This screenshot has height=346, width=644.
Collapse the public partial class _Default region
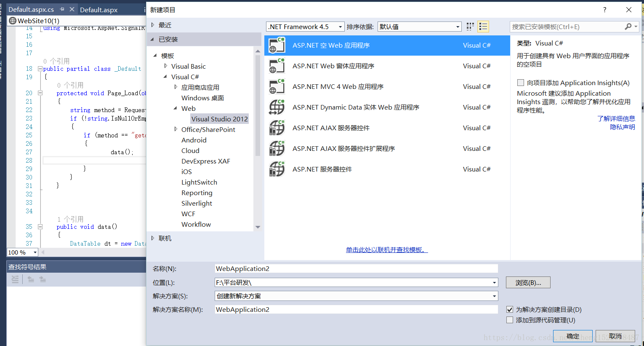(x=40, y=69)
